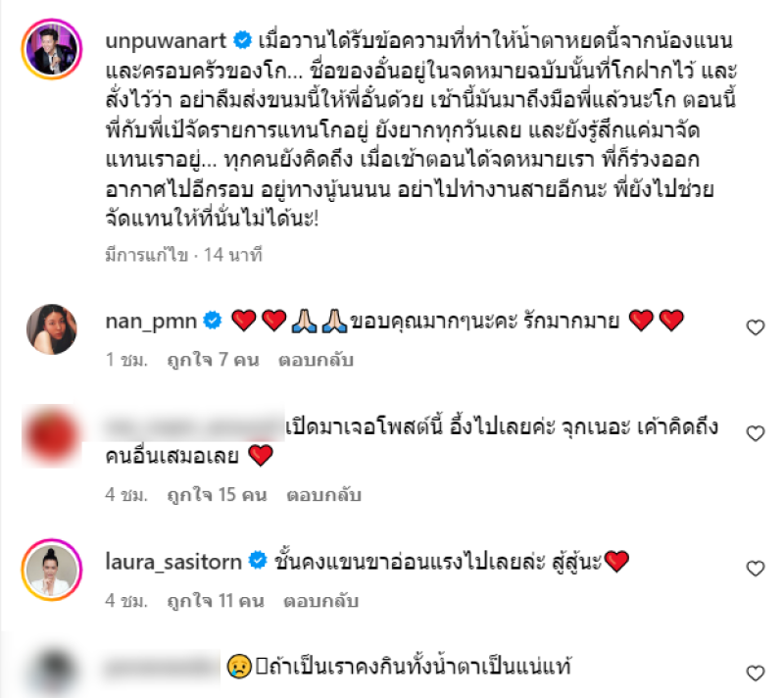Open unpuwanart profile picture story
Viewport: 784px width, 698px height.
(52, 49)
